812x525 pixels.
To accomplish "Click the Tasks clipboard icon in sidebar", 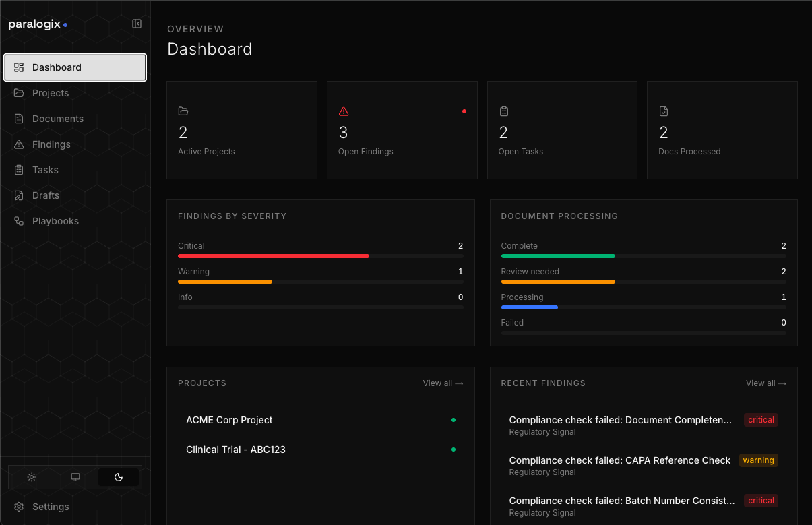I will 19,170.
